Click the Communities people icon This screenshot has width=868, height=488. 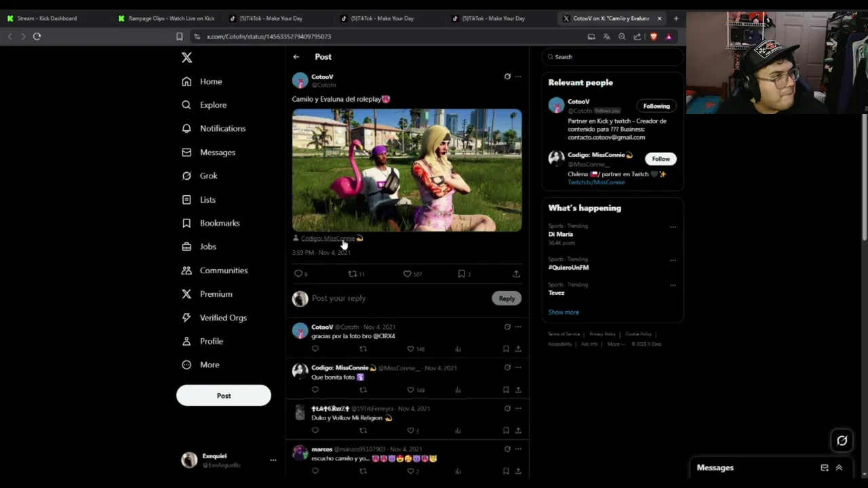(186, 270)
